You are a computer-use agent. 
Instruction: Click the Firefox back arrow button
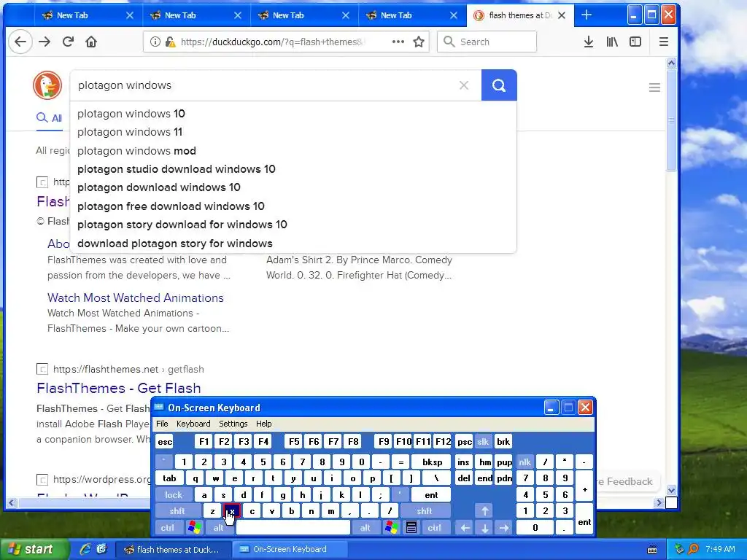20,42
